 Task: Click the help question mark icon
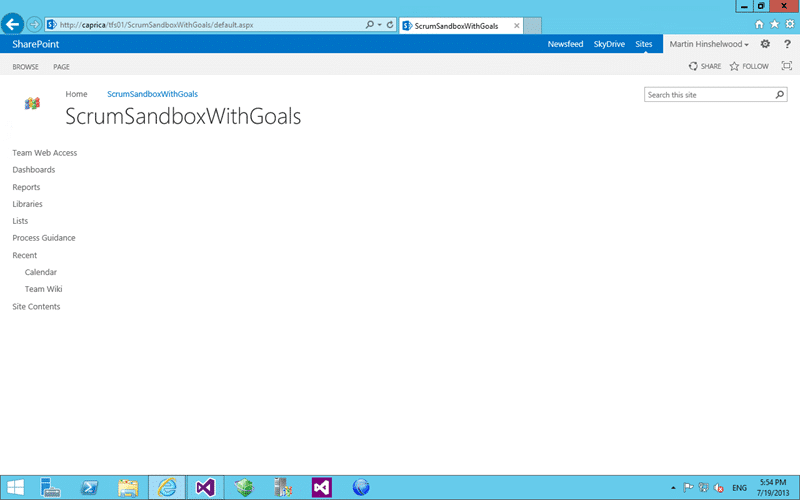[787, 44]
